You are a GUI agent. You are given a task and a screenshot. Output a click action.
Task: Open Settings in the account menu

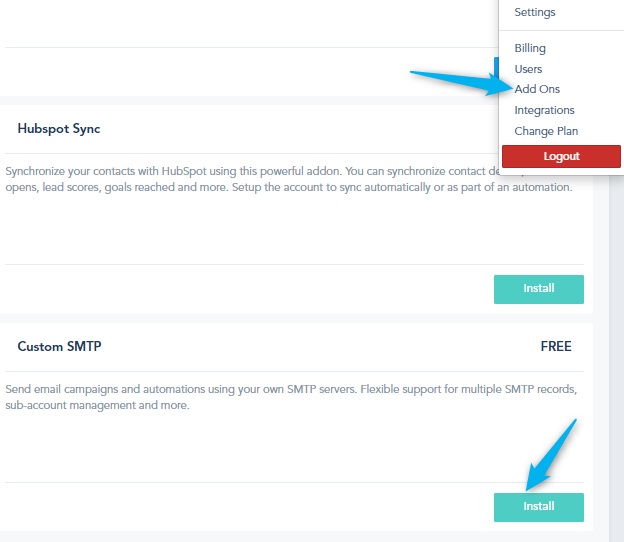(x=534, y=13)
